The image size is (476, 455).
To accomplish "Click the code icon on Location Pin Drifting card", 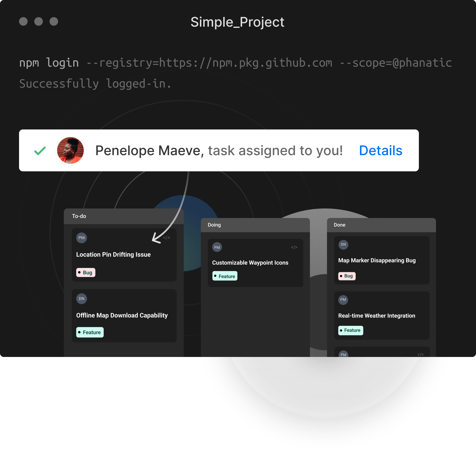I will 166,238.
